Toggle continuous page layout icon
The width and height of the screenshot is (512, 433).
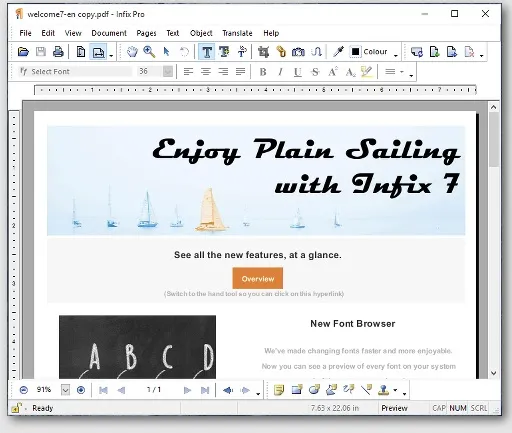coord(98,52)
